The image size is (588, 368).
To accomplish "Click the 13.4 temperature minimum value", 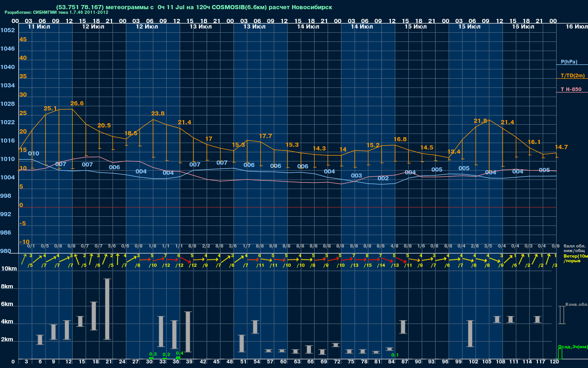I will pyautogui.click(x=454, y=152).
